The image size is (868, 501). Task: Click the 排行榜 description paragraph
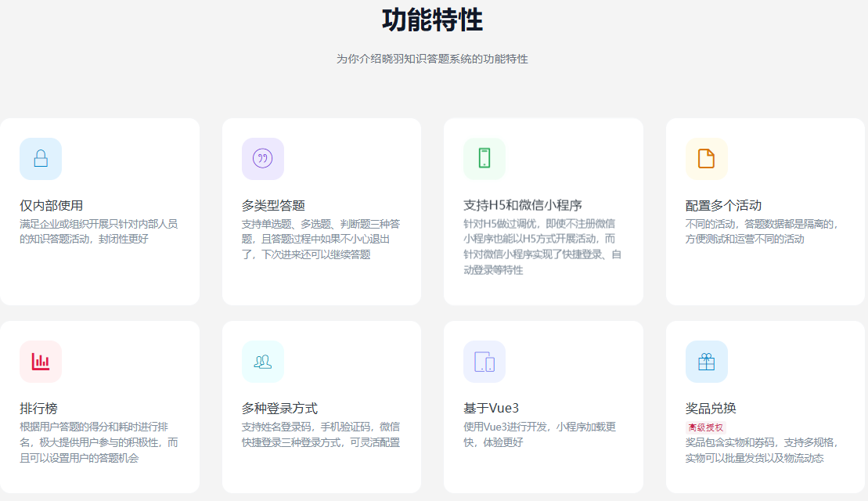[99, 442]
